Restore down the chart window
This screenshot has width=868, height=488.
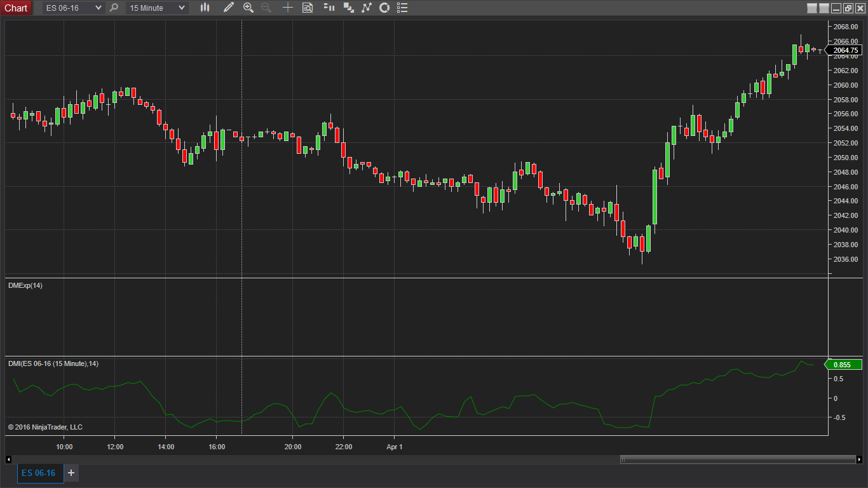(848, 8)
